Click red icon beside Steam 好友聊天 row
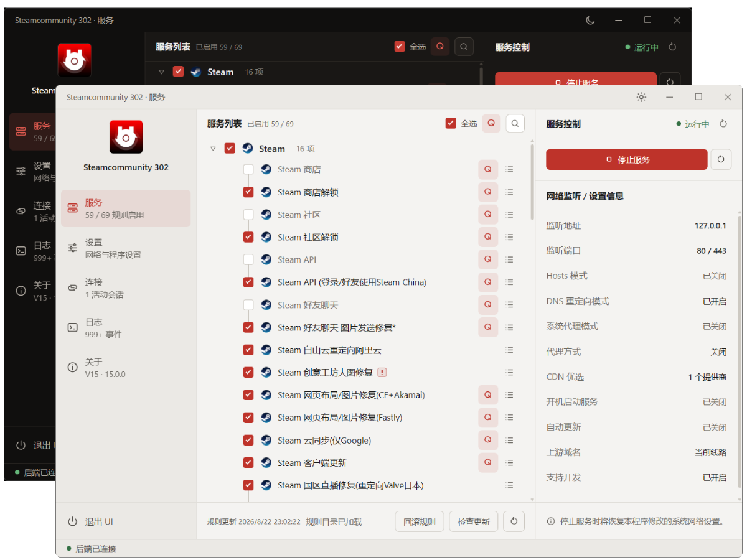This screenshot has height=560, width=747. point(488,305)
